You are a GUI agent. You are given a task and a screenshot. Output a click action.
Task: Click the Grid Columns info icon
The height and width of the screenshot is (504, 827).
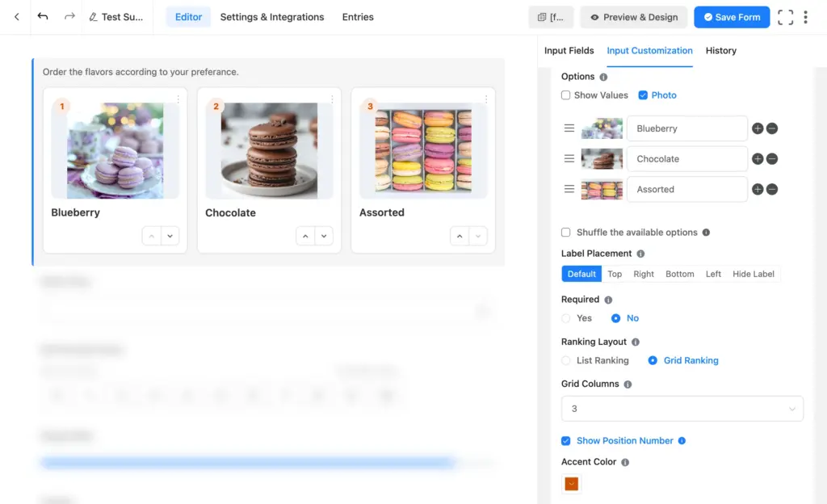coord(628,384)
